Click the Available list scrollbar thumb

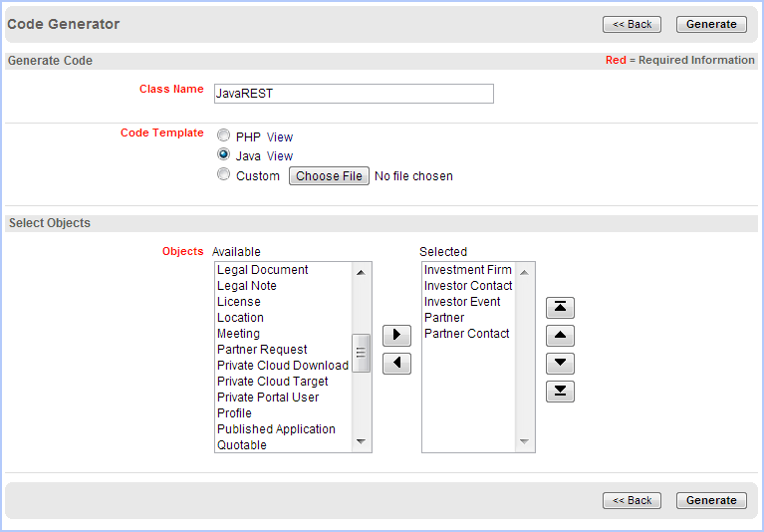(362, 353)
